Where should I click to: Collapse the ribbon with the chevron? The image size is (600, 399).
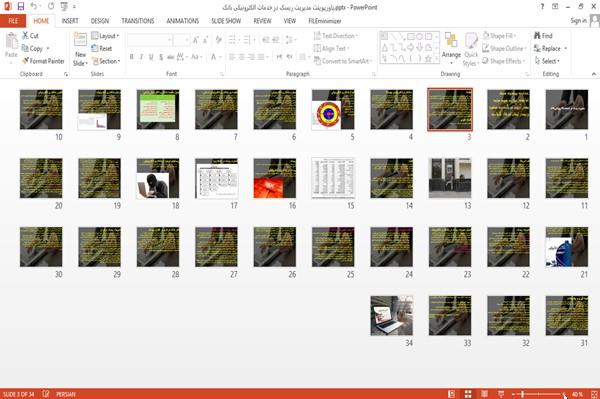pos(593,74)
